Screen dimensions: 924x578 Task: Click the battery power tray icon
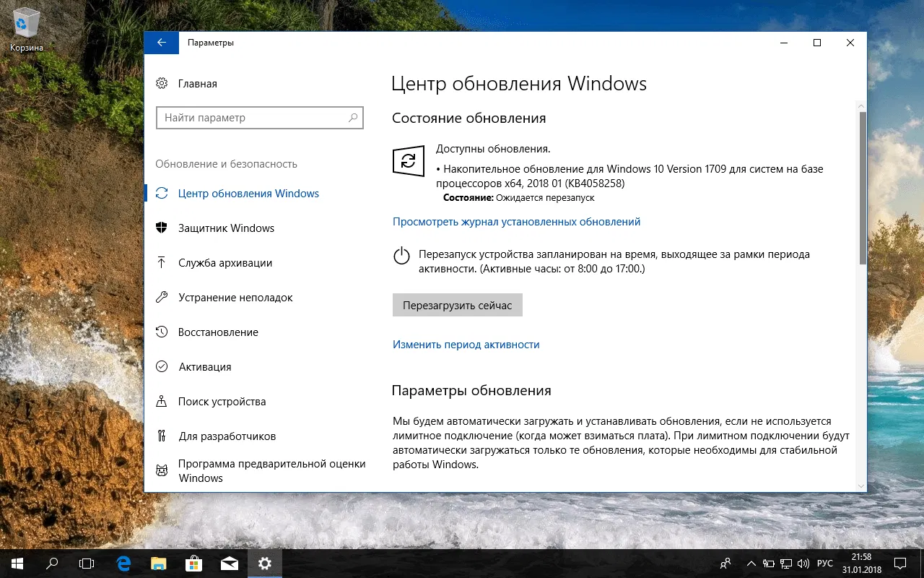pyautogui.click(x=769, y=563)
